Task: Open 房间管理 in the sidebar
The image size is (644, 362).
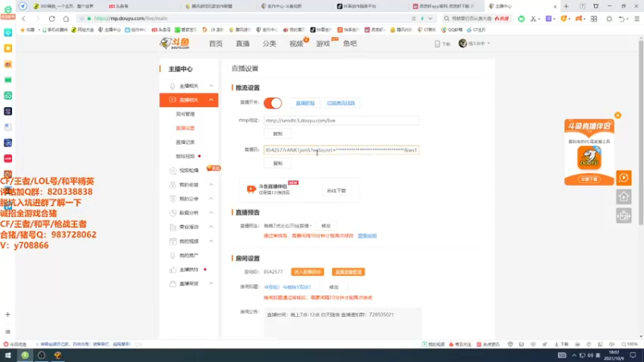Action: click(x=185, y=114)
